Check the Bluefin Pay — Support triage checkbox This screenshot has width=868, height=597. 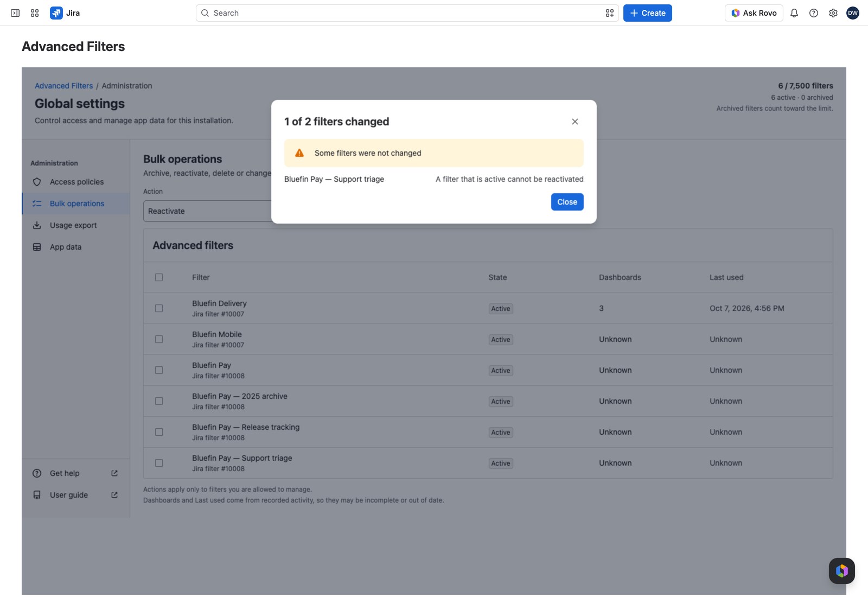point(159,463)
